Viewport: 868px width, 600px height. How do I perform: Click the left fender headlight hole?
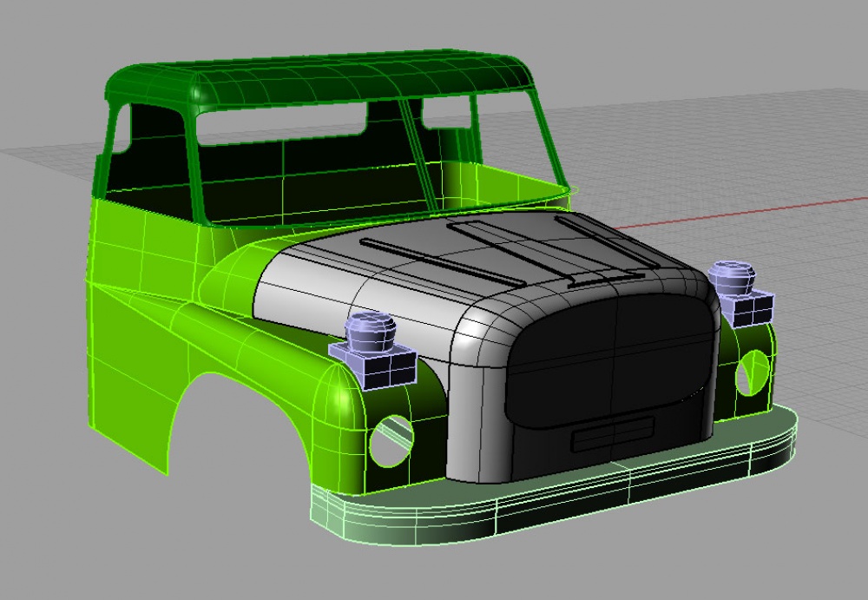click(x=391, y=441)
